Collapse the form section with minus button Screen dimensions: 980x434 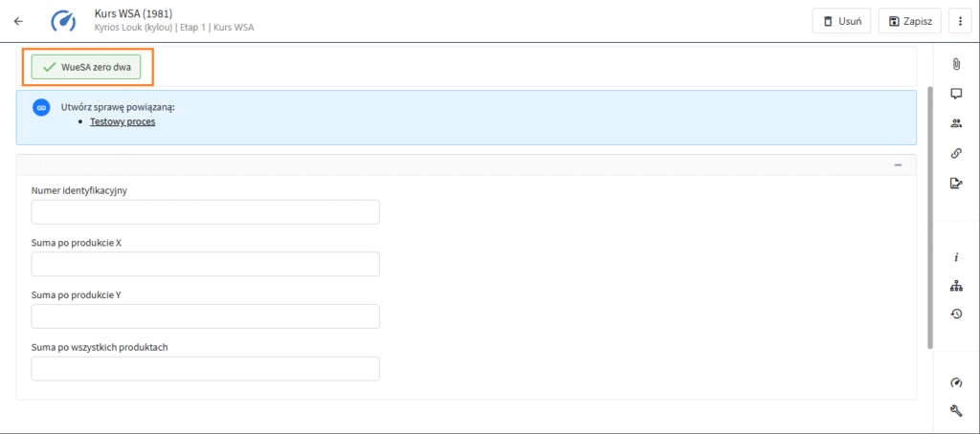point(898,165)
